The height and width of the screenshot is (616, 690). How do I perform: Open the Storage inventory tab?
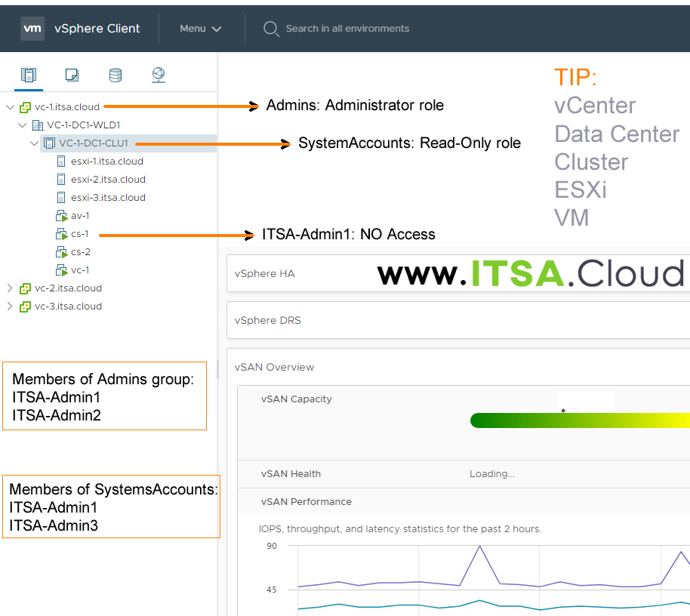(x=116, y=75)
